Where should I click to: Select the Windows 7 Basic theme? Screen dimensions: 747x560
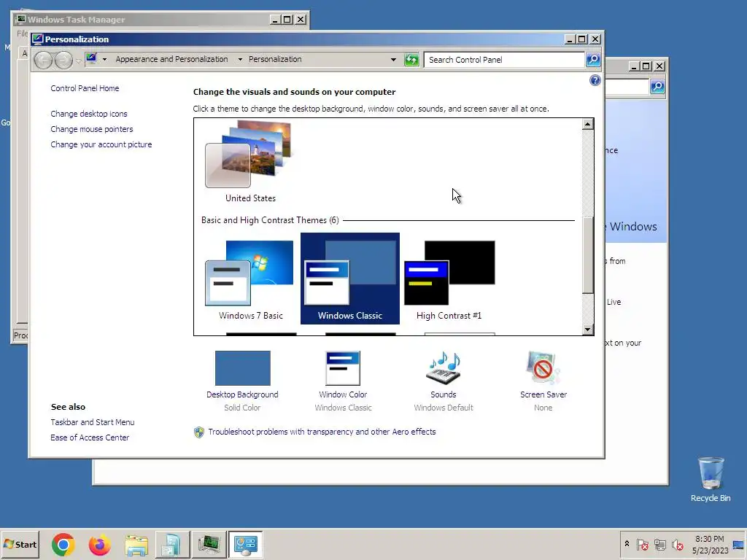click(x=250, y=279)
